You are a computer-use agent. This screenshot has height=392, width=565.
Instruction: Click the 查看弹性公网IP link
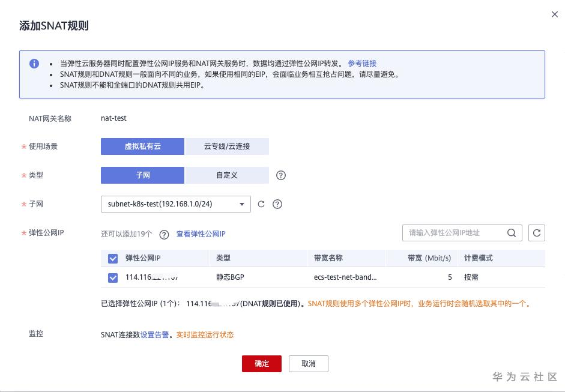coord(199,235)
